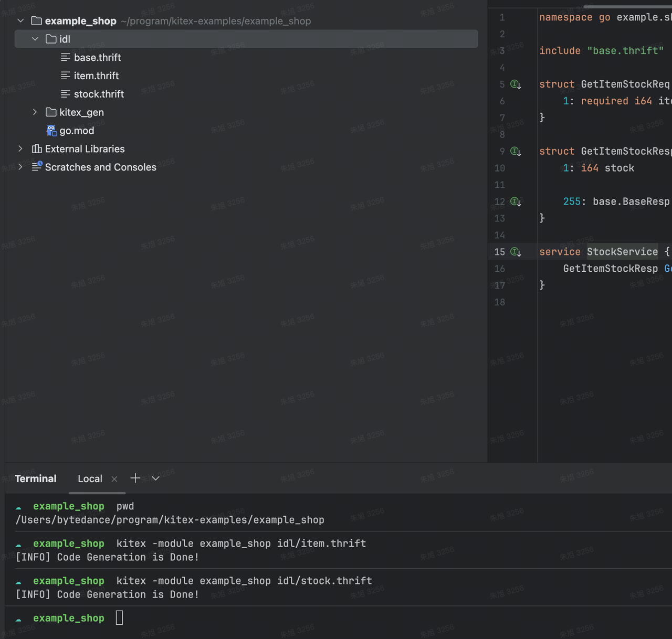Click the example_shop project folder icon

[x=36, y=21]
